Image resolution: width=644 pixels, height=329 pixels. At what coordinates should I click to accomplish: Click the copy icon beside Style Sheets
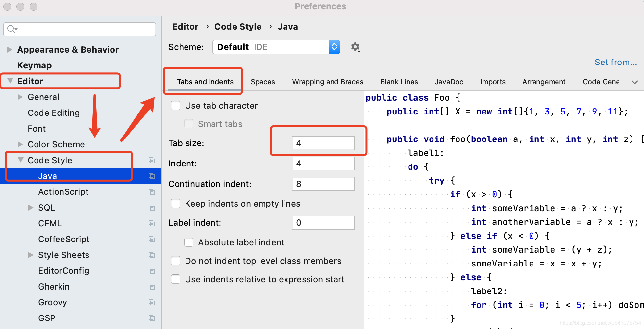[152, 255]
